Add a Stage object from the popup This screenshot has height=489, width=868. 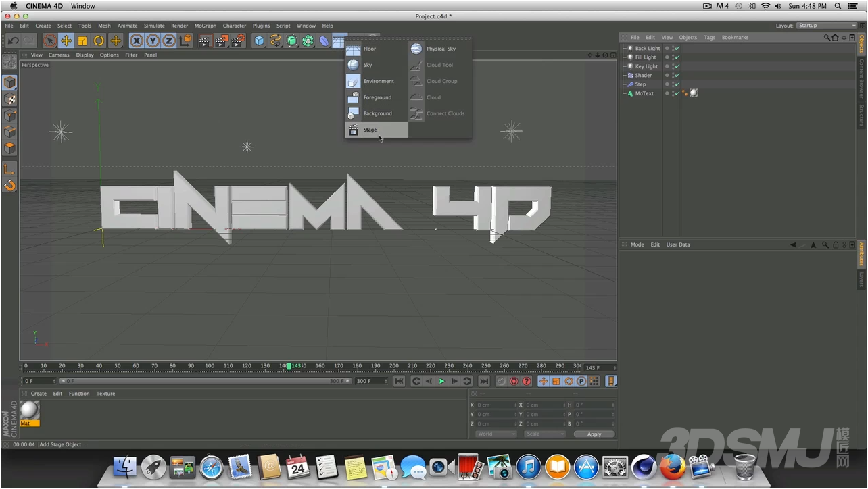377,130
